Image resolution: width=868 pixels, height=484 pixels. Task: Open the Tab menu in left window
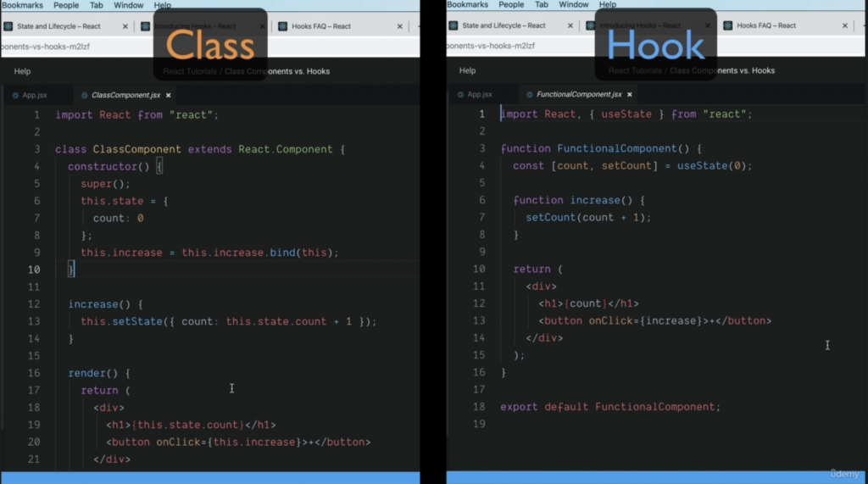(97, 5)
